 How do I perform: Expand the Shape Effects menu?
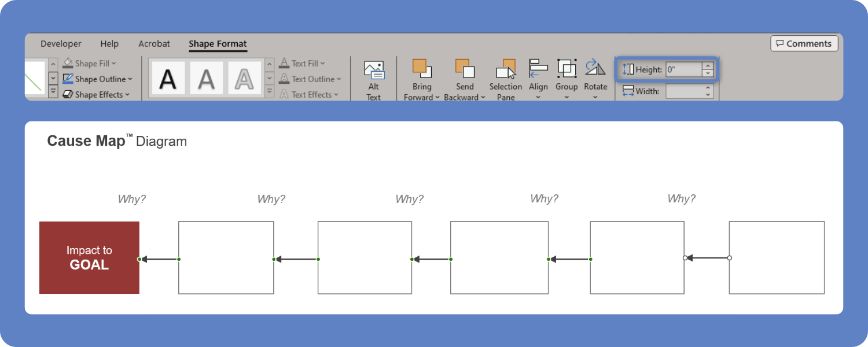97,94
